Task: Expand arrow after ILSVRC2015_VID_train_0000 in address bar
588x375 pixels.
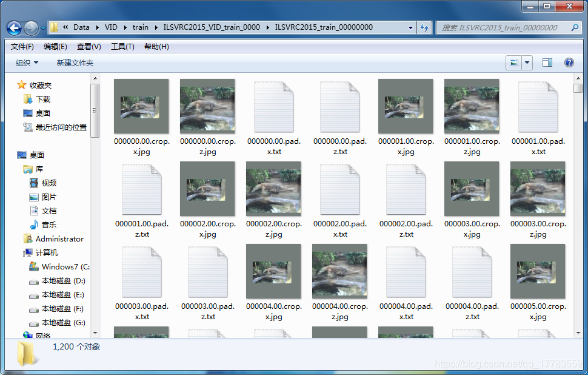Action: point(268,27)
